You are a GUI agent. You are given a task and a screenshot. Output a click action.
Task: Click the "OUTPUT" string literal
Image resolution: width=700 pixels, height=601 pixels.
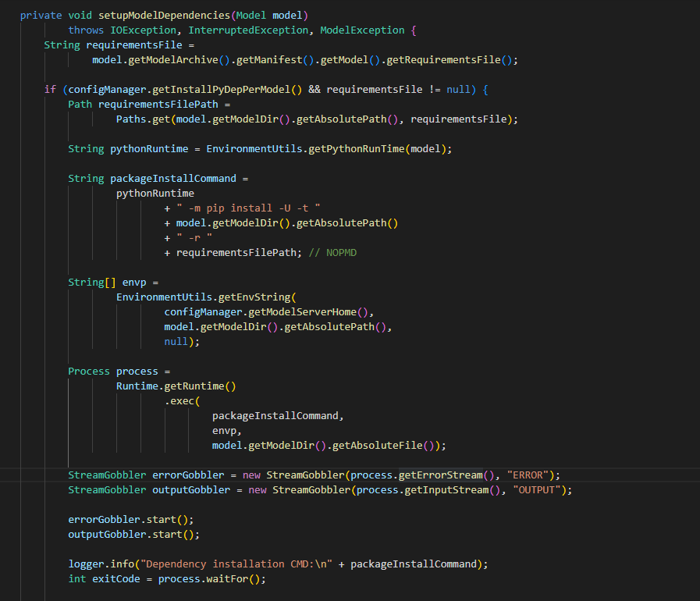(536, 490)
